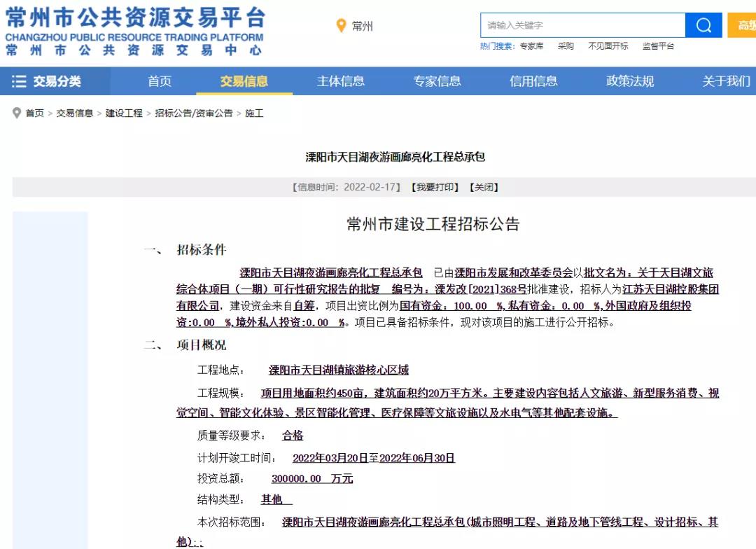Open the 交易信息 navigation tab
The image size is (756, 549).
click(x=244, y=81)
